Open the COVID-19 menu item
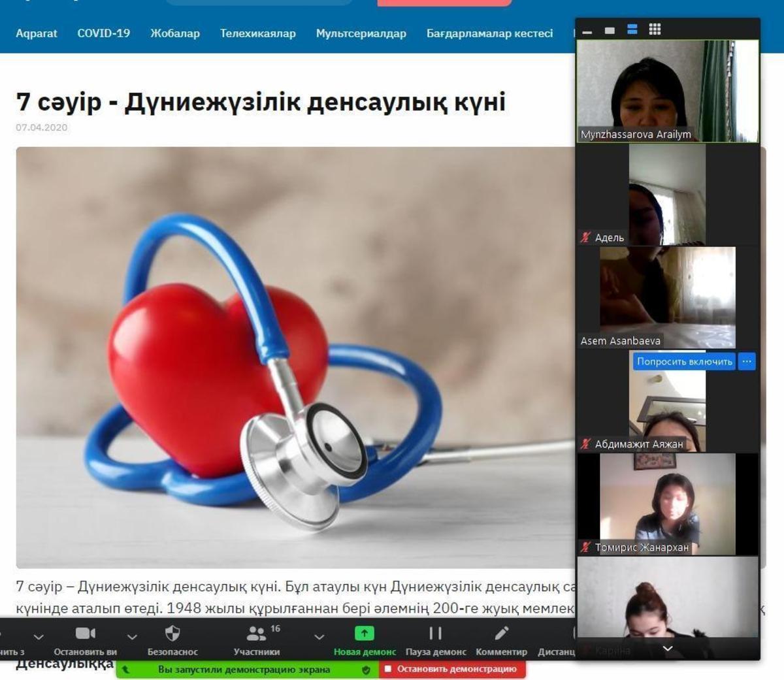784x680 pixels. click(103, 33)
